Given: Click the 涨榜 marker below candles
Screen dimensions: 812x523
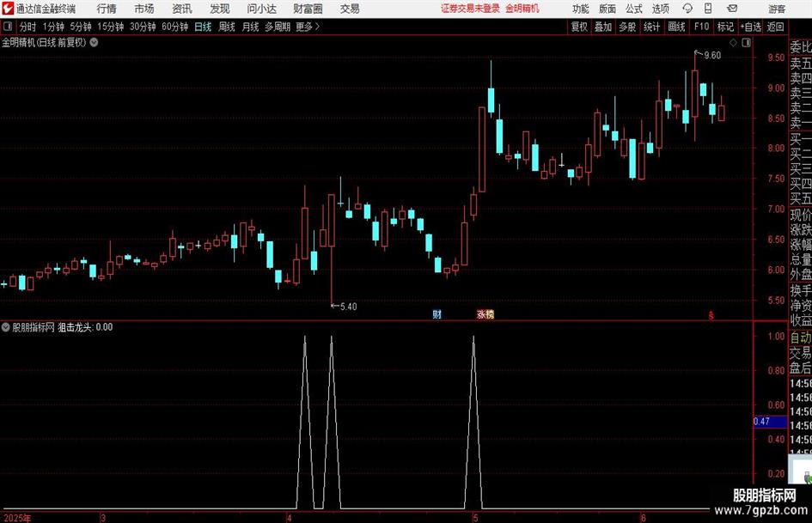Looking at the screenshot, I should pyautogui.click(x=485, y=313).
